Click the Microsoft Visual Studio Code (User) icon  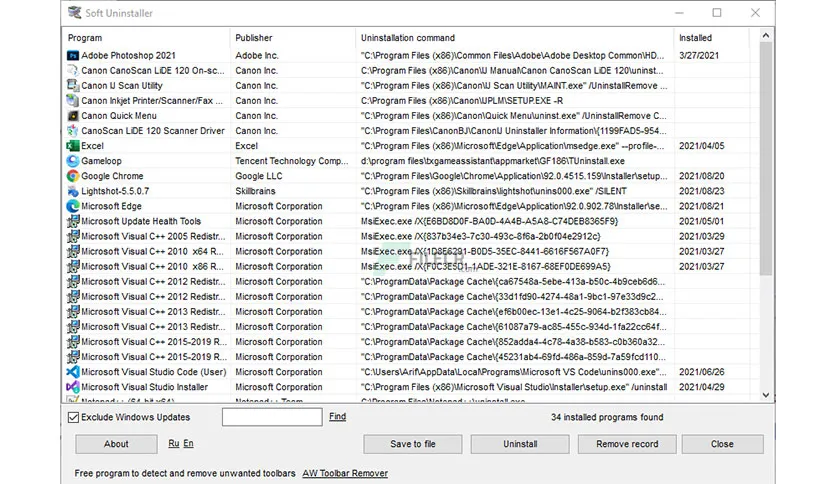click(73, 372)
